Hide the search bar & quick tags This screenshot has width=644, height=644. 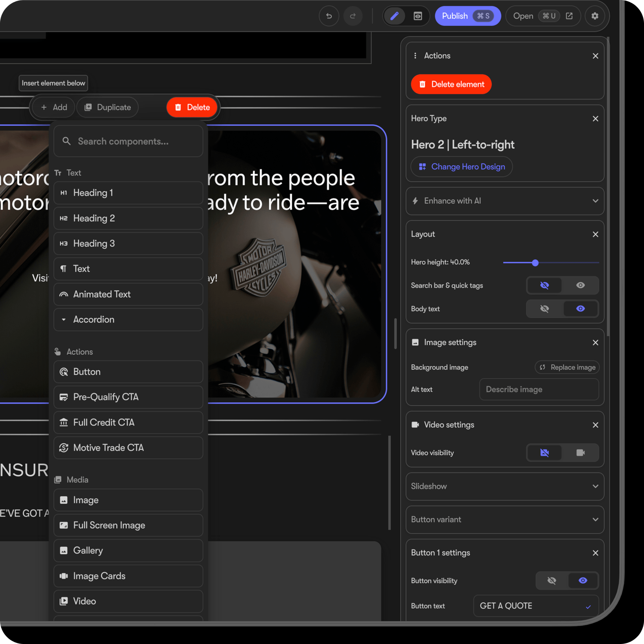coord(544,285)
